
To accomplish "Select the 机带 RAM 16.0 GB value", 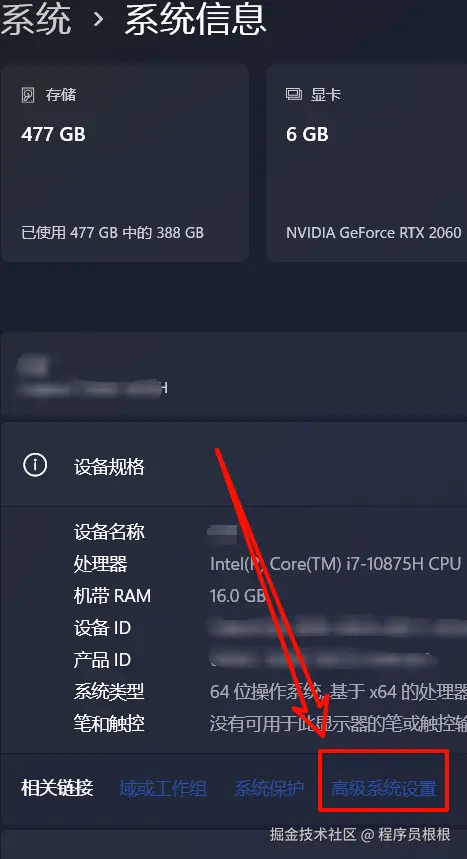I will [x=237, y=596].
